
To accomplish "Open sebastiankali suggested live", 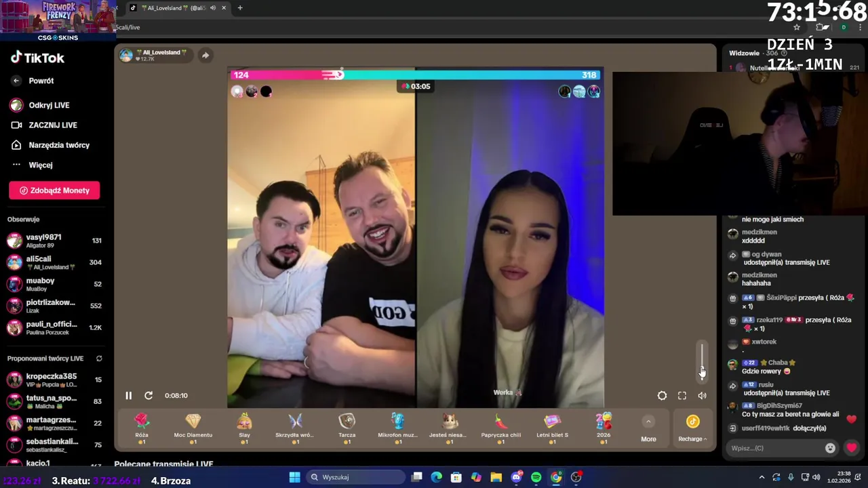I will [54, 445].
